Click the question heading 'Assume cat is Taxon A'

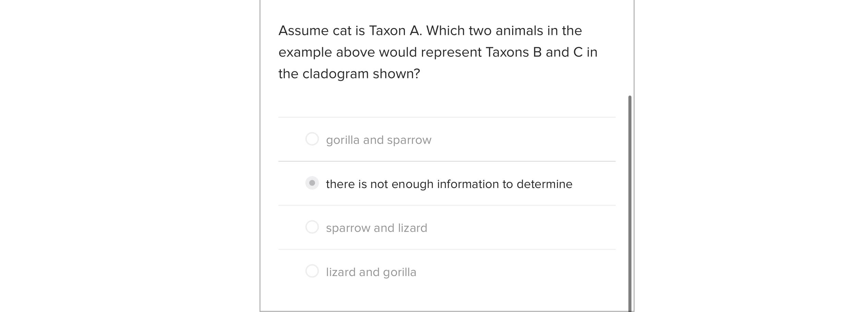point(430,30)
